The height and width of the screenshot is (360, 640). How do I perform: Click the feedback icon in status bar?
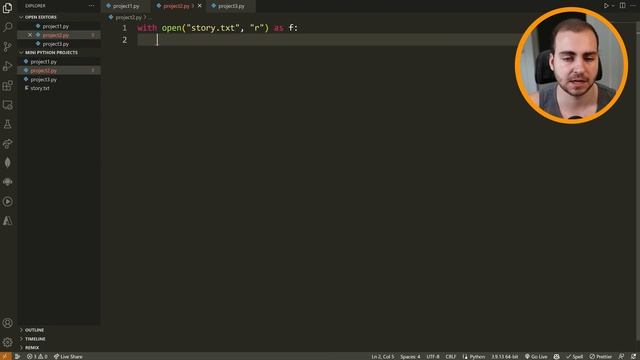[x=621, y=356]
